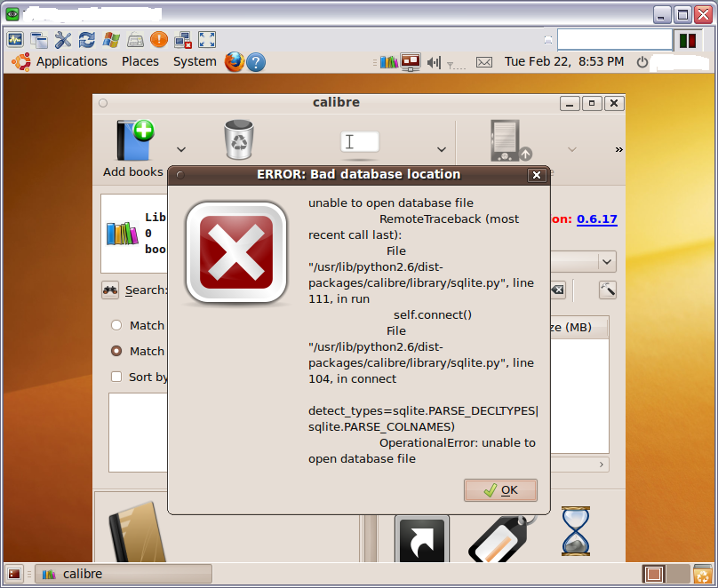The width and height of the screenshot is (718, 588).
Task: Click the horizontal scrollbar right arrow
Action: (x=602, y=465)
